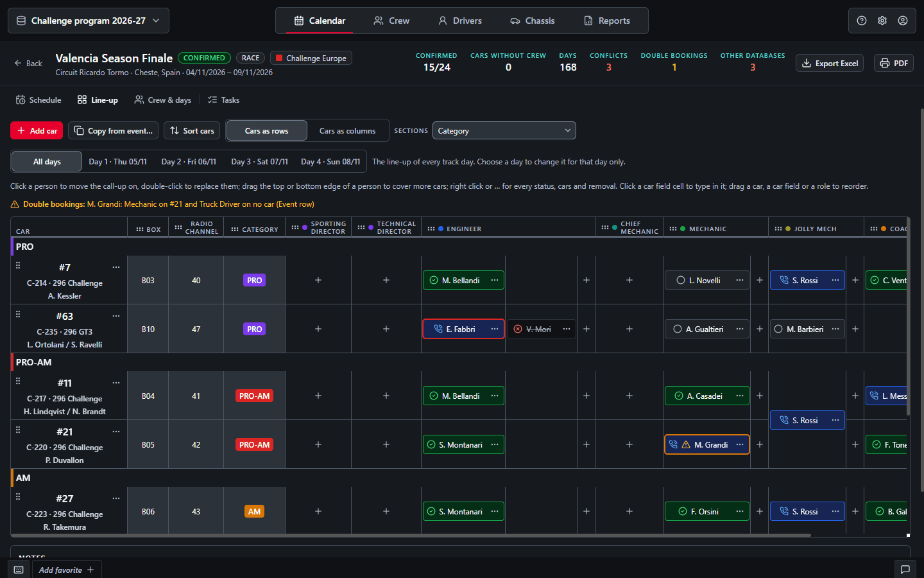Screen dimensions: 924x578
Task: Open settings gear icon in top bar
Action: click(882, 21)
